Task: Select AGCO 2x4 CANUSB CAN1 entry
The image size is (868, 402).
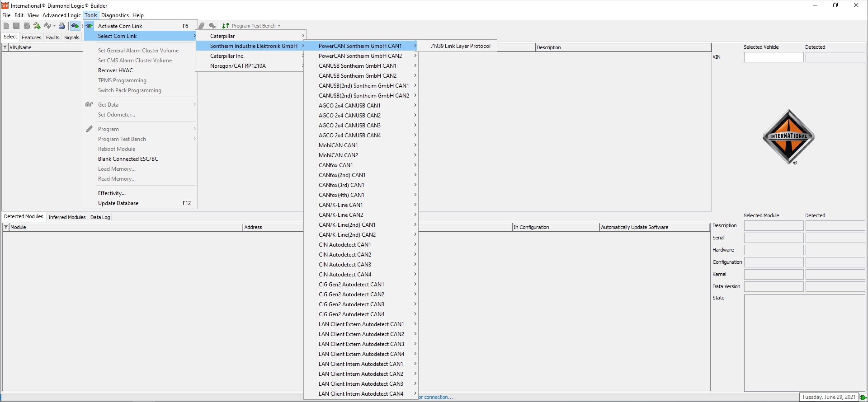Action: (361, 106)
